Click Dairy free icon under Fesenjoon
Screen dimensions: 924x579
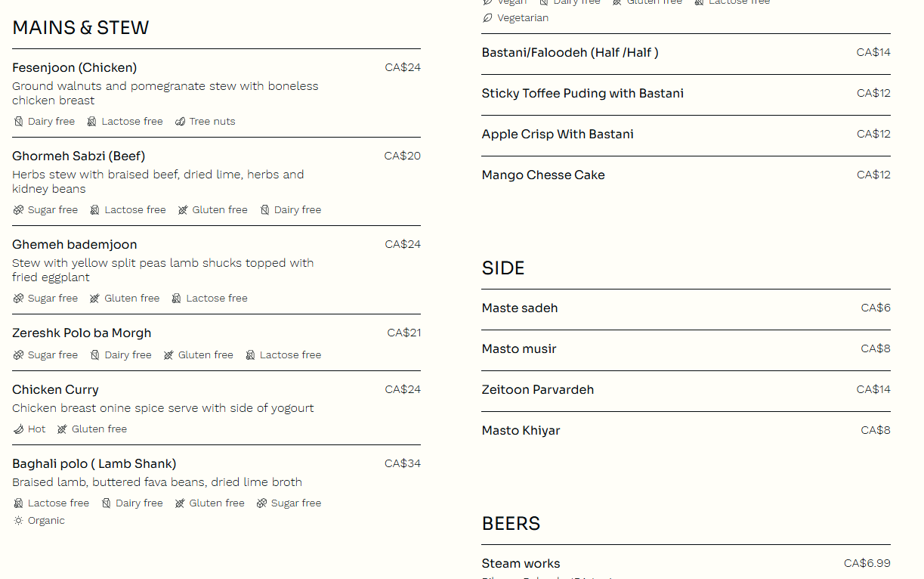(19, 122)
